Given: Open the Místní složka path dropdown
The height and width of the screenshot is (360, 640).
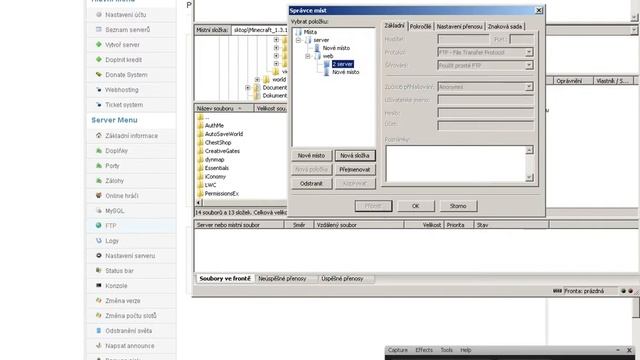Looking at the screenshot, I should pos(634,30).
